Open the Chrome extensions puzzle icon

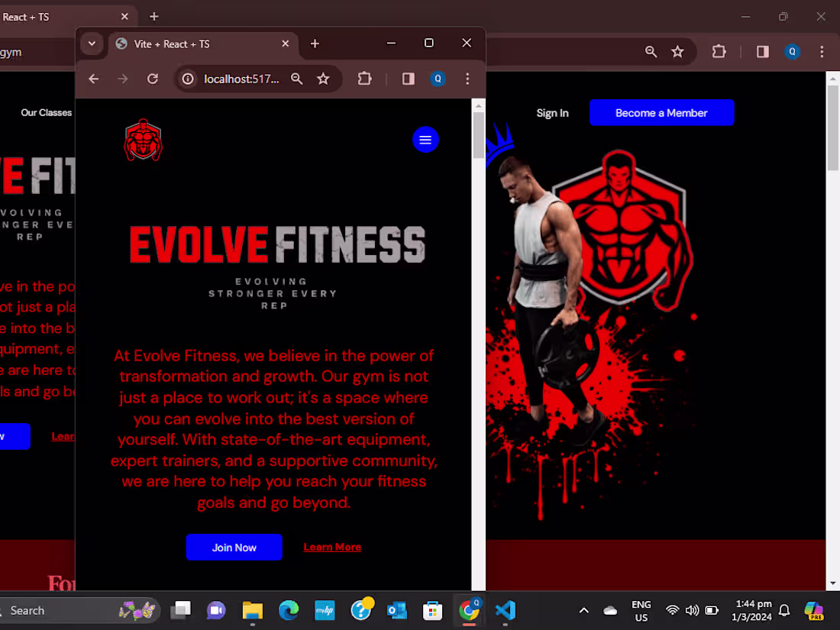[x=364, y=79]
